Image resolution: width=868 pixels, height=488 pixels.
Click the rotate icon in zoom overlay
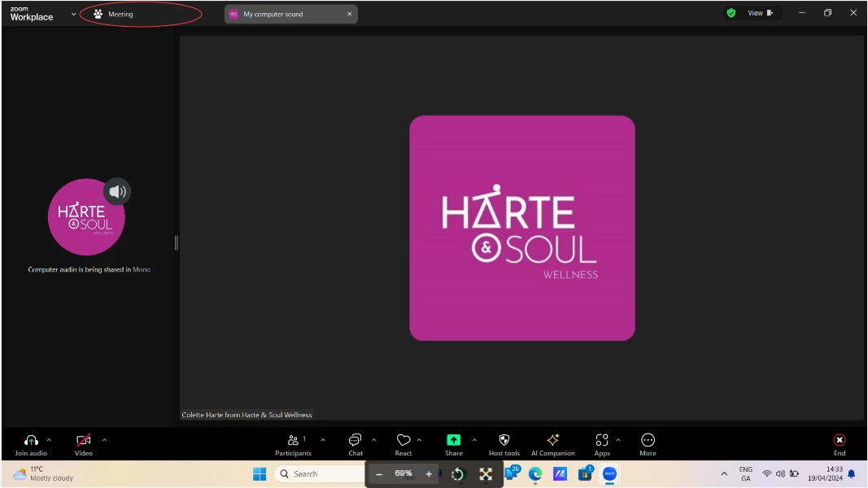(458, 474)
